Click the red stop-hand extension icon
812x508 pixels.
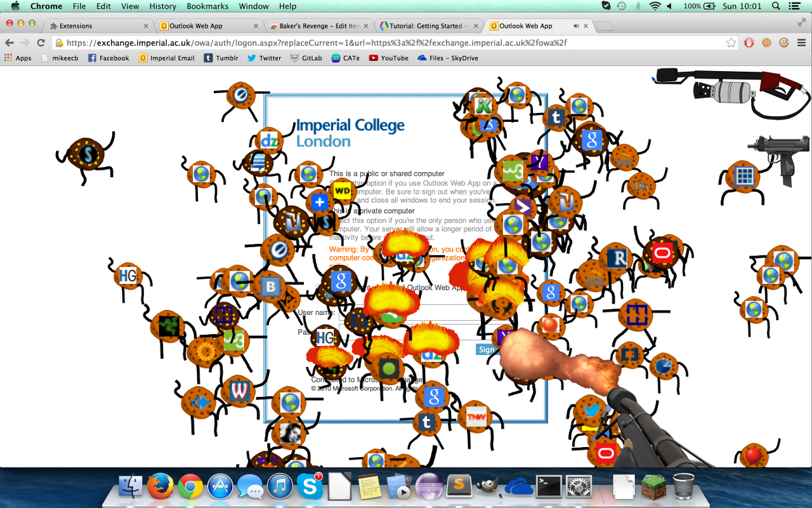[x=749, y=43]
